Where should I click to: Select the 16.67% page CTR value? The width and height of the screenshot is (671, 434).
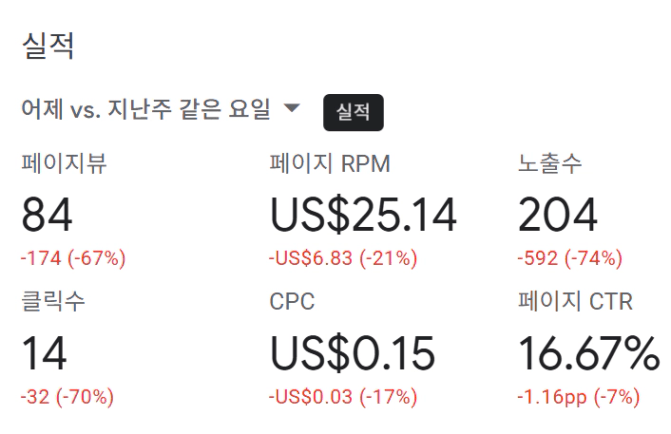click(589, 353)
